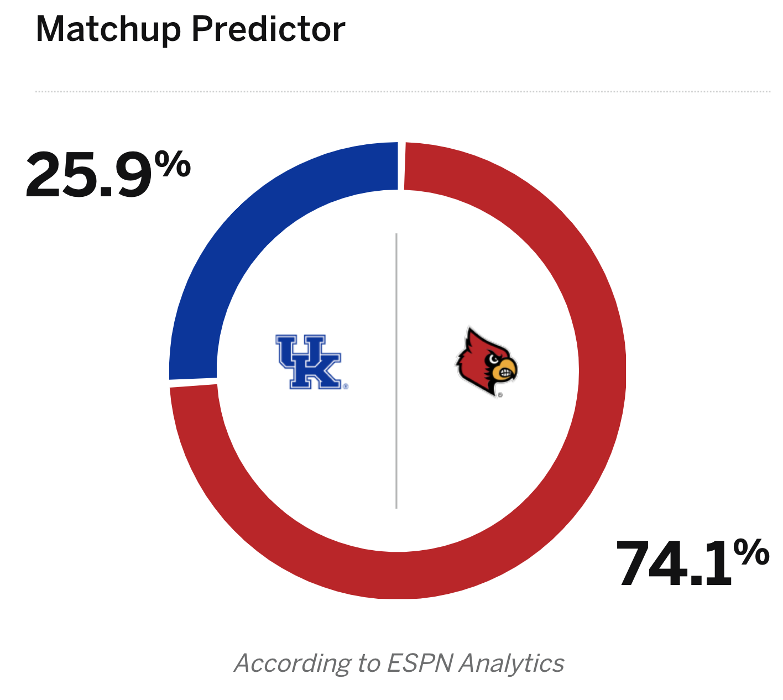The height and width of the screenshot is (700, 783).
Task: Click the white gap atop the donut
Action: tap(401, 166)
